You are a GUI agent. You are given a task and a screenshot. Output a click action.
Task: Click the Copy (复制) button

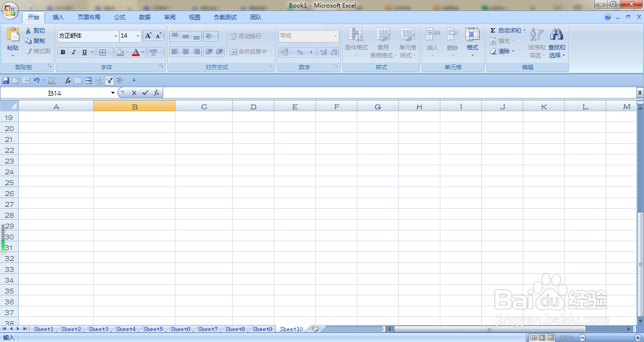tap(35, 41)
